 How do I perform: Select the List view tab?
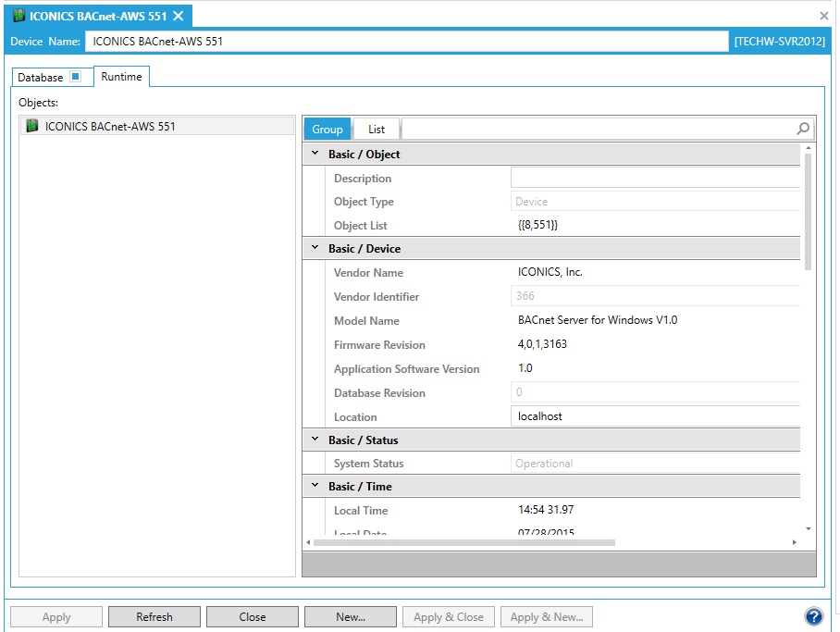pyautogui.click(x=377, y=130)
